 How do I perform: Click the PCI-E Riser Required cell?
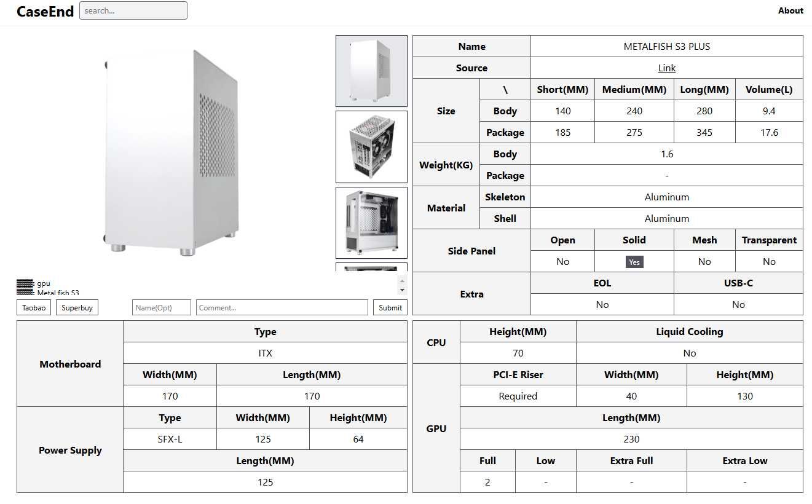(518, 396)
